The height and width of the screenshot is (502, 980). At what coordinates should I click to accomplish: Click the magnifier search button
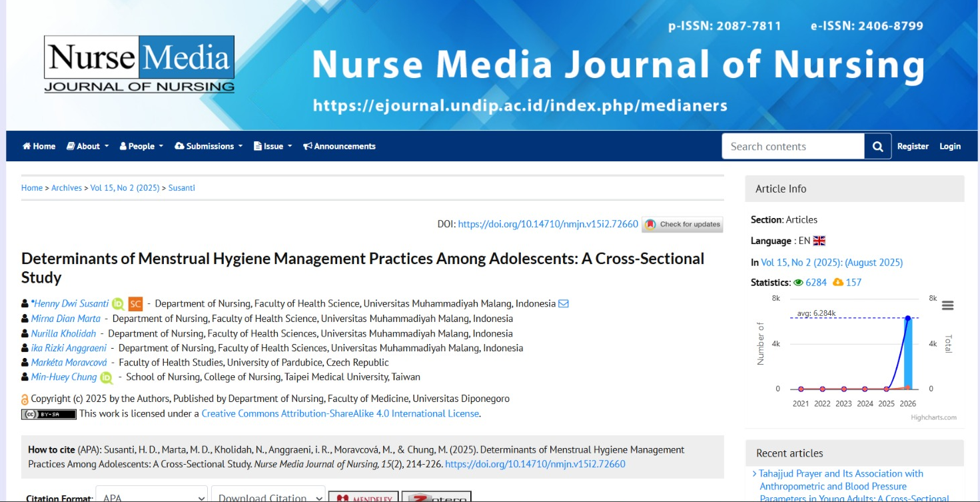coord(878,146)
